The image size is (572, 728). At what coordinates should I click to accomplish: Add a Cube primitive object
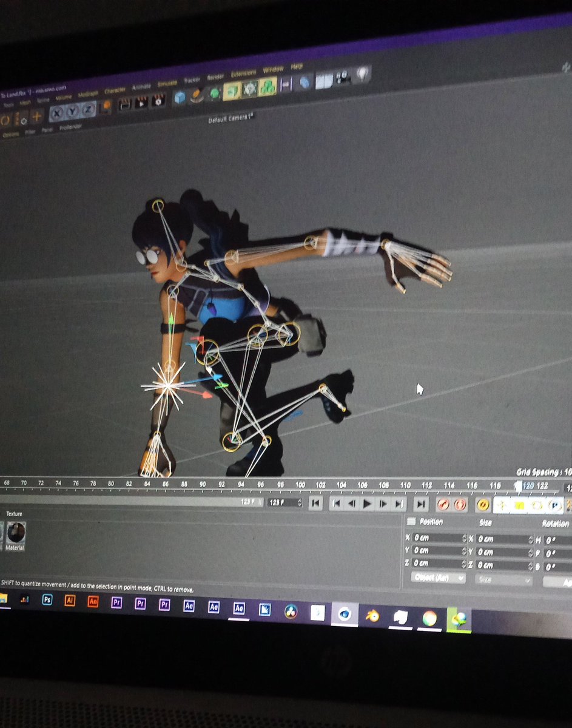tap(180, 97)
